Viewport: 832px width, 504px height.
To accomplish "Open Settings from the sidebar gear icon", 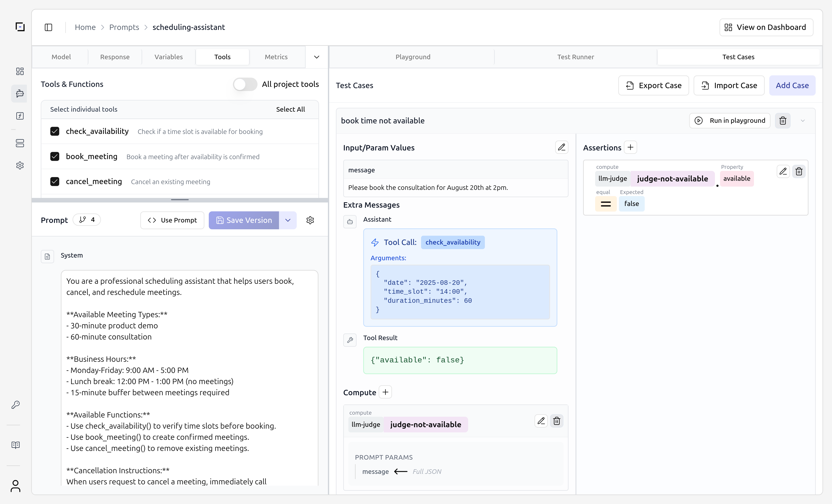I will [x=20, y=165].
